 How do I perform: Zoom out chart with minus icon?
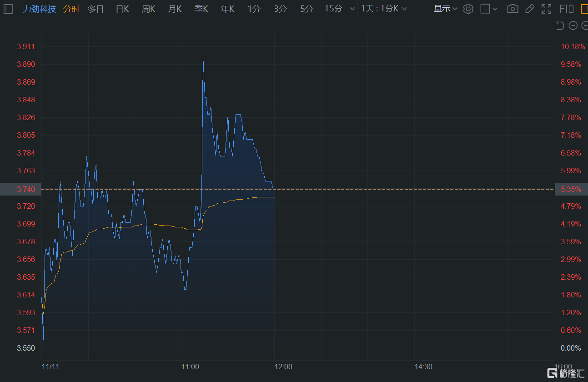573,25
